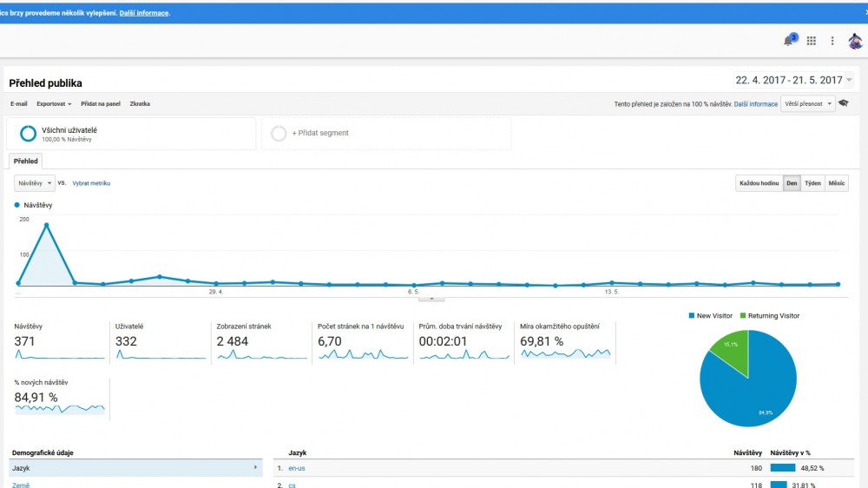Screen dimensions: 868x488
Task: Switch chart granularity to Týden
Action: 812,183
